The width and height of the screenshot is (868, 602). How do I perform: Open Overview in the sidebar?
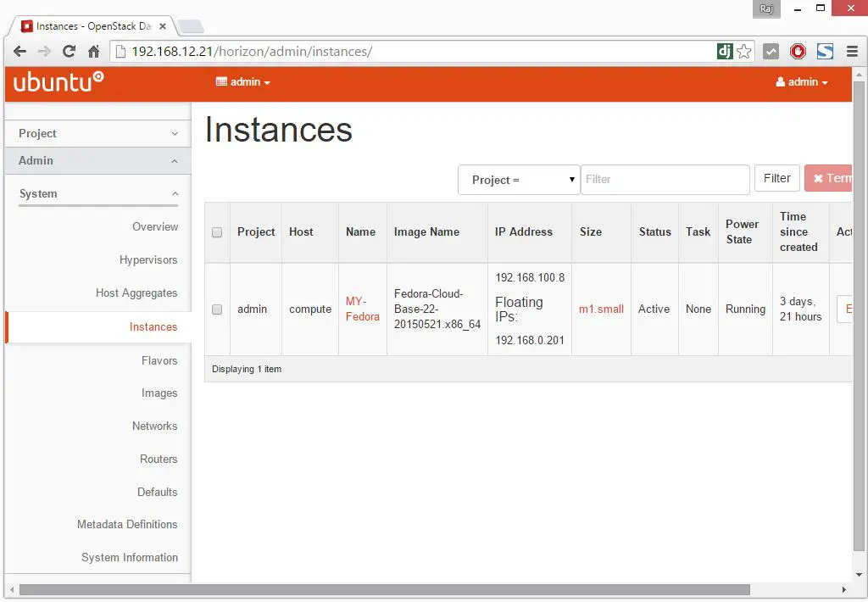155,226
